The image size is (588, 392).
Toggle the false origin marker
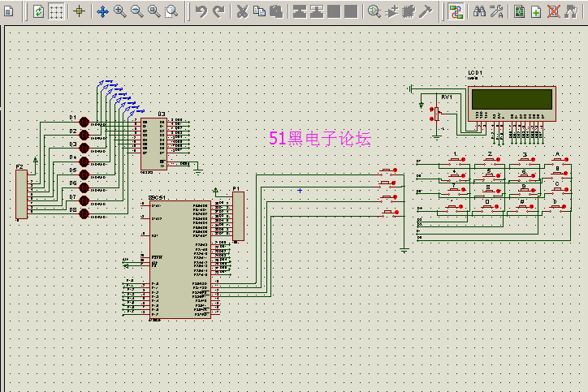click(x=79, y=11)
